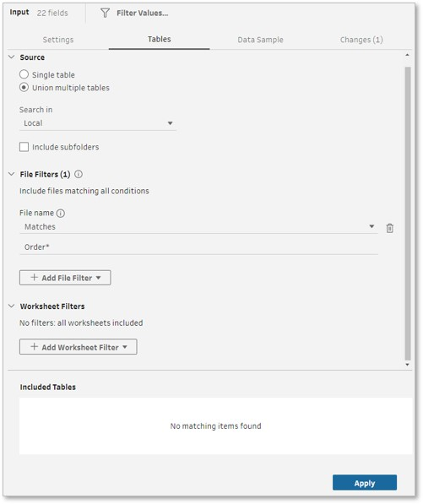The height and width of the screenshot is (504, 423).
Task: Click the Apply button
Action: pyautogui.click(x=365, y=482)
